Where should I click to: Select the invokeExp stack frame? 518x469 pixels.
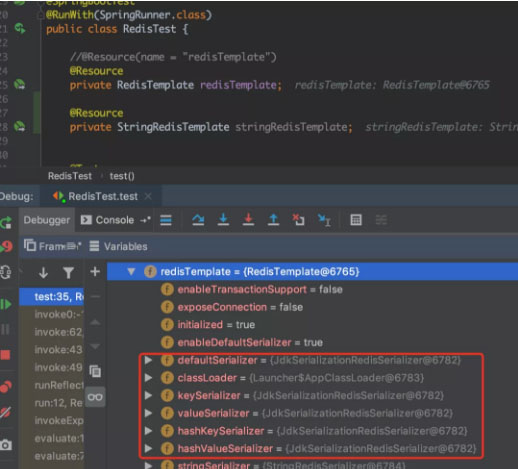[51, 420]
